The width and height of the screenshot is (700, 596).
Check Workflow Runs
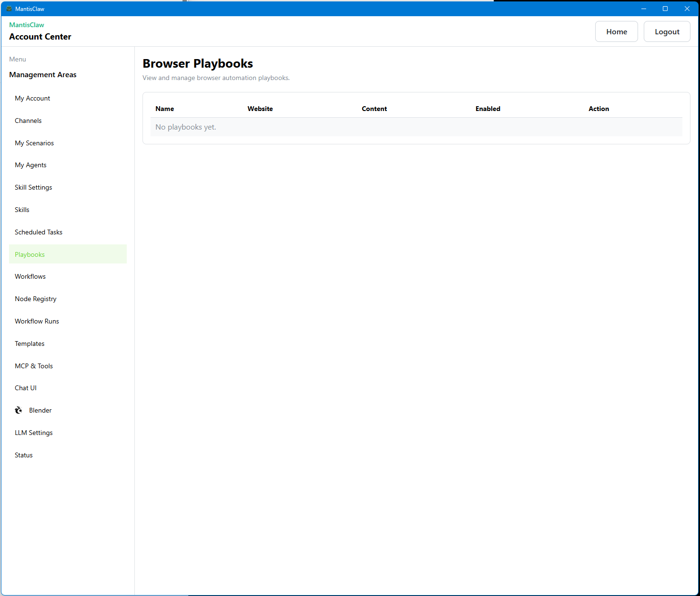point(37,321)
